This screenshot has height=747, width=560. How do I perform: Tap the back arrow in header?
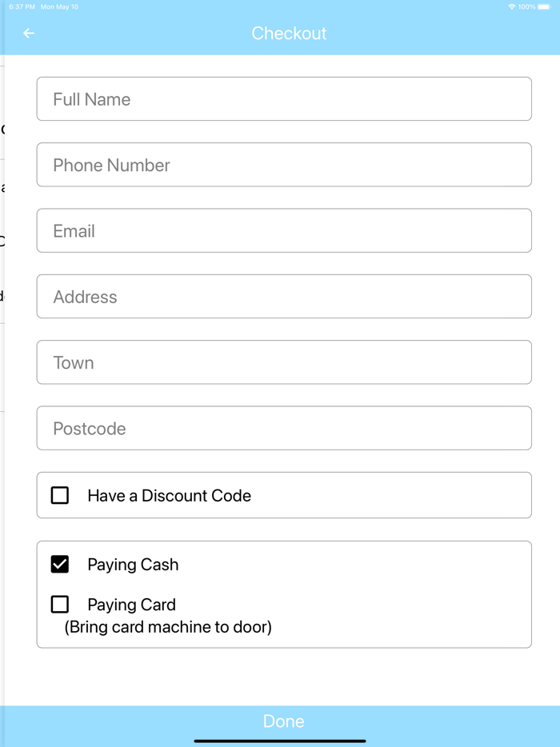coord(29,34)
